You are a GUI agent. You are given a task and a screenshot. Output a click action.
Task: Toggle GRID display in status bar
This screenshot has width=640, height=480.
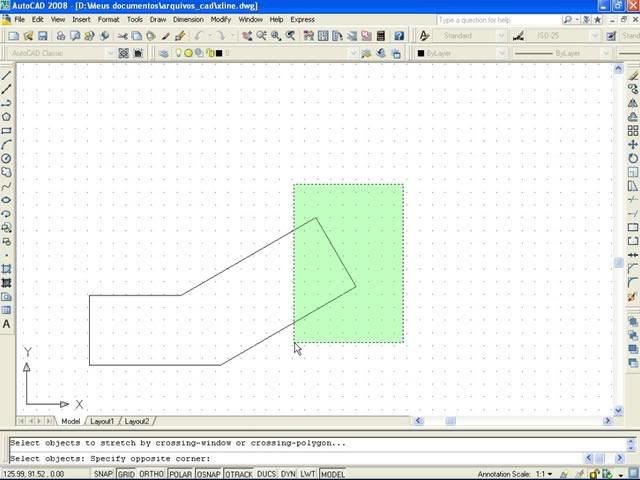point(126,474)
